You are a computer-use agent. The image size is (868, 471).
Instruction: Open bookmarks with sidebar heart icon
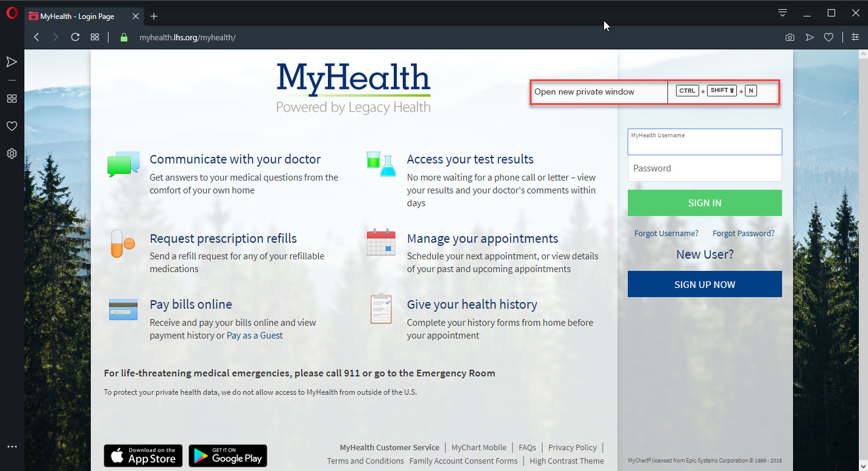tap(12, 126)
